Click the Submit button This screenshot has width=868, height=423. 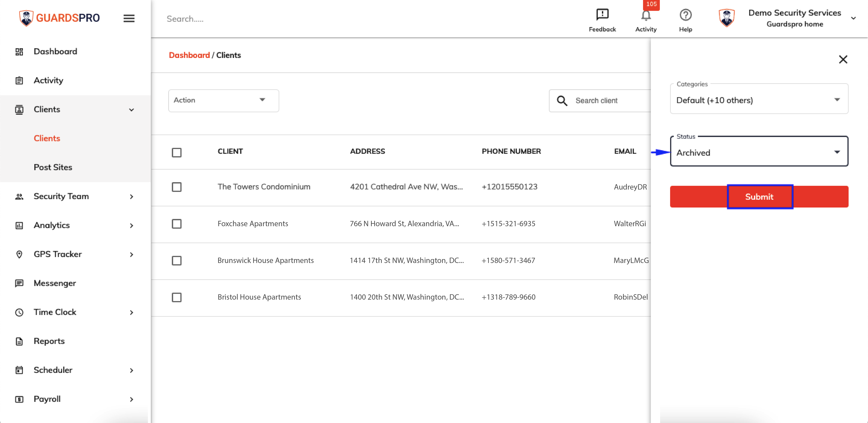(759, 197)
